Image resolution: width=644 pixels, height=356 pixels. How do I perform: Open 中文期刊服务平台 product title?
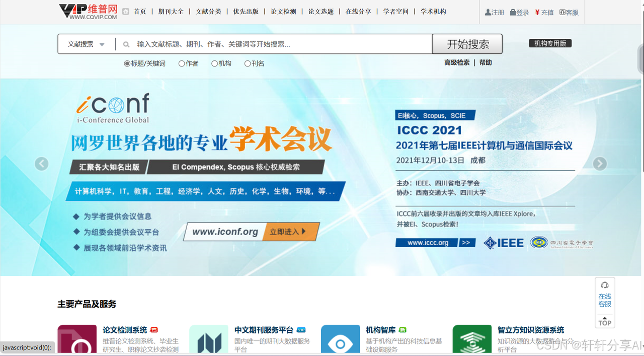264,330
